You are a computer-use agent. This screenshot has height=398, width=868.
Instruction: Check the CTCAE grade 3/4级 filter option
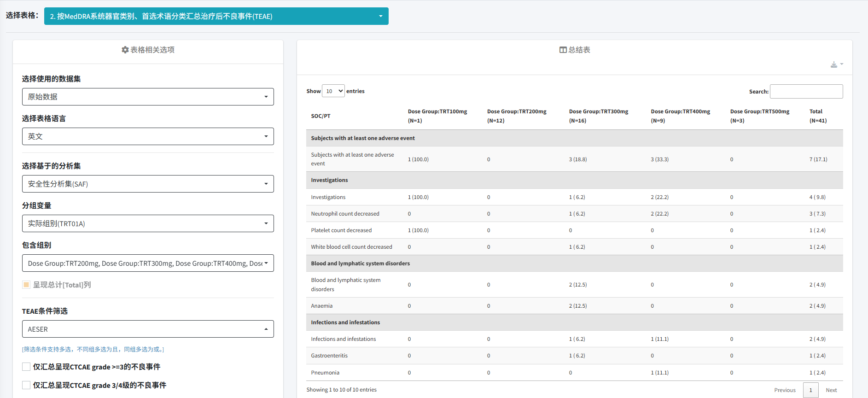pos(26,385)
